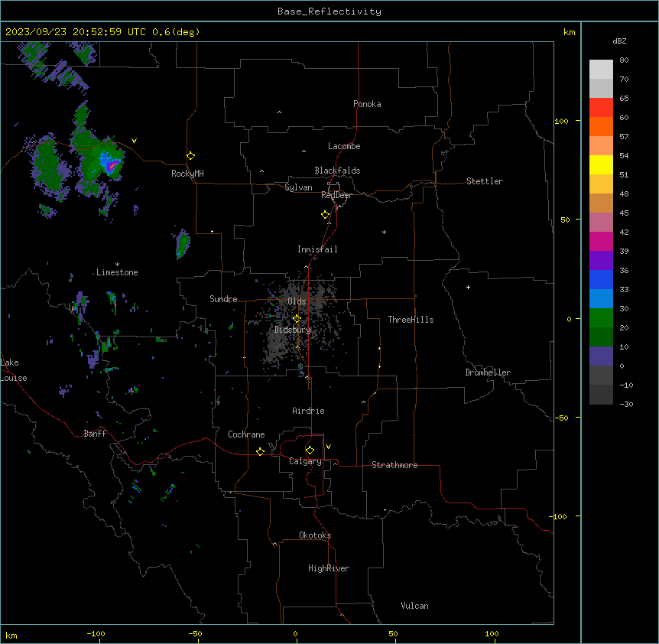
Task: Click the Lake Louise label
Action: coord(14,370)
